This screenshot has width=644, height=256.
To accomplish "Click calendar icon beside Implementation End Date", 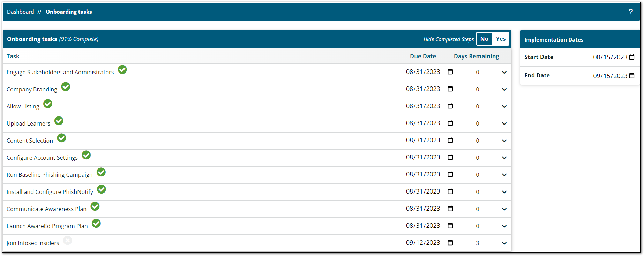I will pos(632,76).
